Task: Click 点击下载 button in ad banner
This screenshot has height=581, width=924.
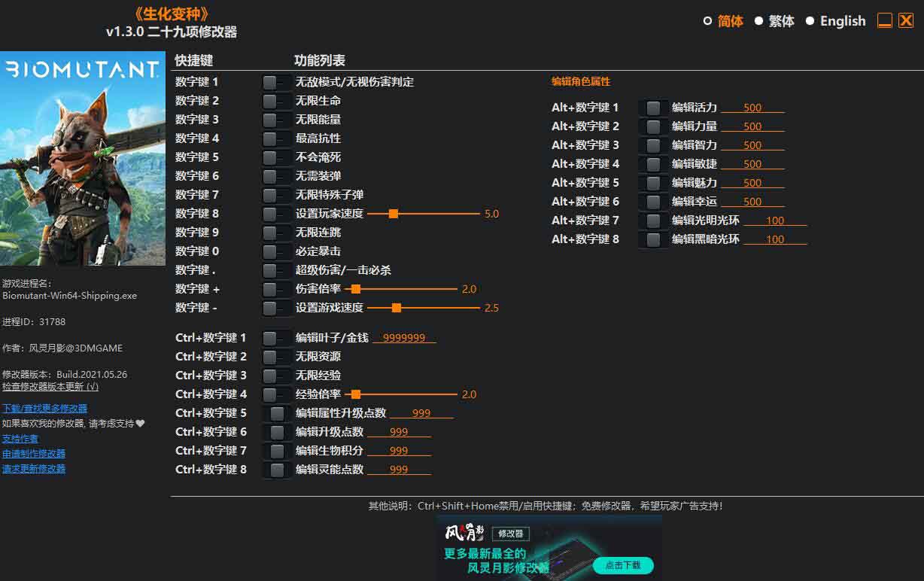Action: 623,565
